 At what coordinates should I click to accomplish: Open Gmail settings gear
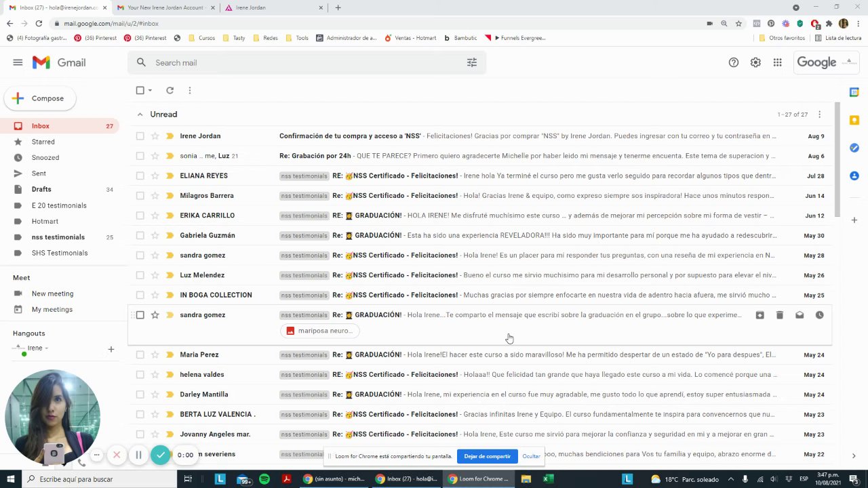pos(755,62)
